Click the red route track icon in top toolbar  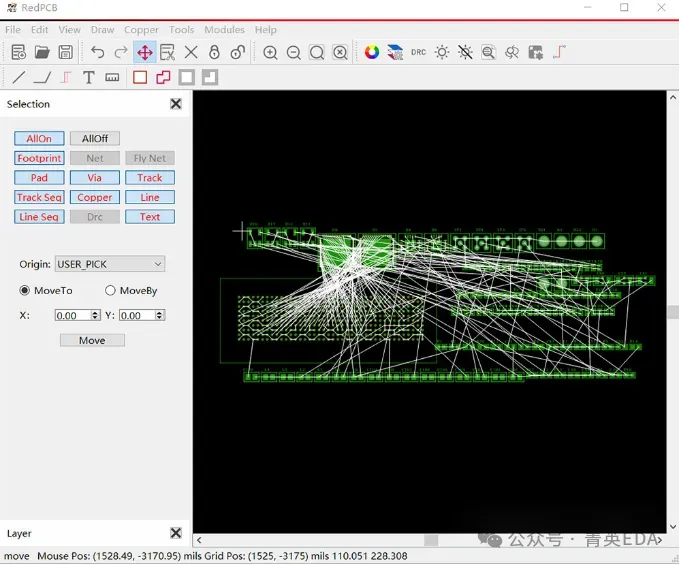[559, 52]
